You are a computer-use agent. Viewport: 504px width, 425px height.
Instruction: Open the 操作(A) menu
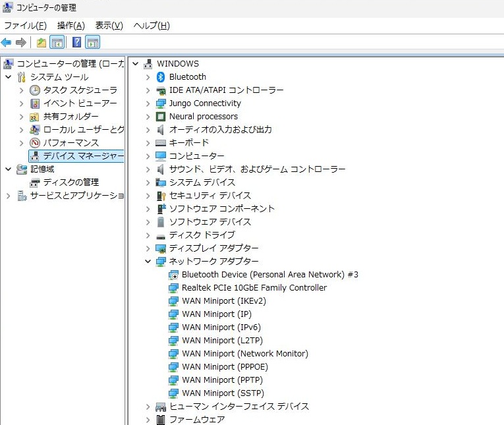pyautogui.click(x=70, y=26)
